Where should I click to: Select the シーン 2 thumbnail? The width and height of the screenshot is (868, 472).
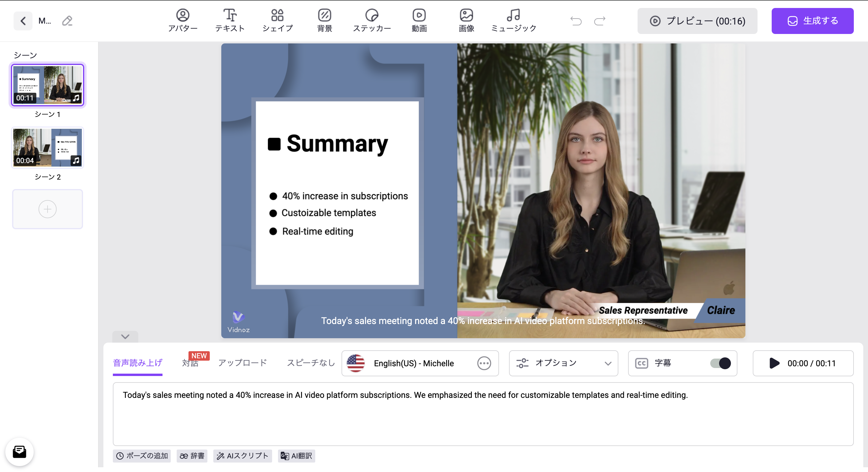[48, 148]
